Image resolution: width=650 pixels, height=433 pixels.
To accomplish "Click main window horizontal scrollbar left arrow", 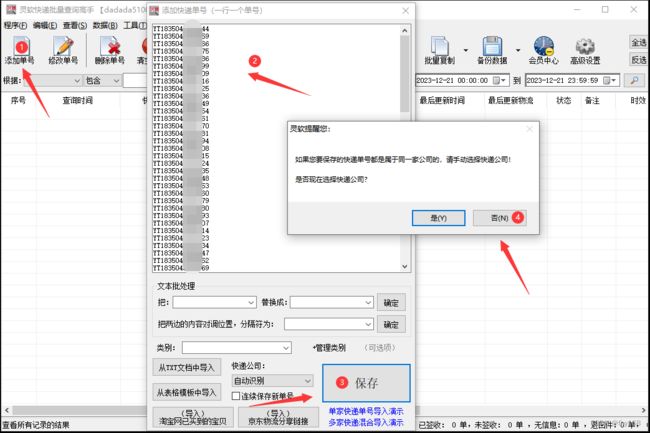I will 6,410.
